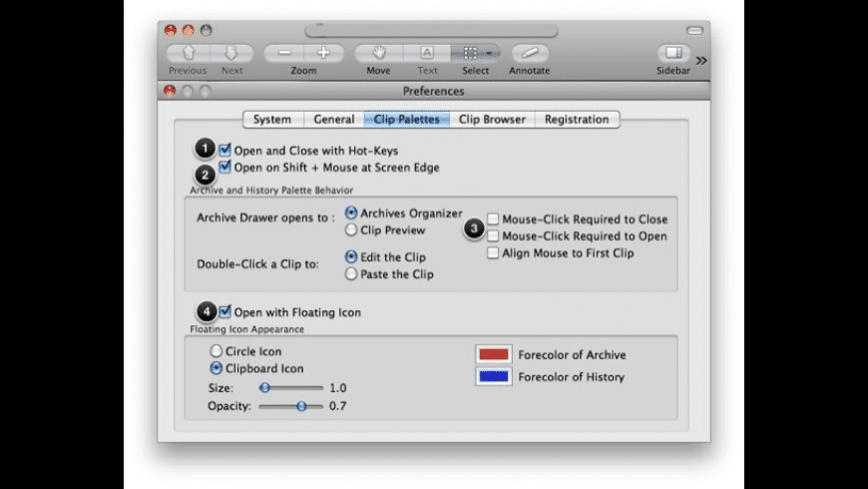Image resolution: width=868 pixels, height=489 pixels.
Task: Enable Mouse-Click Required to Close
Action: (493, 219)
